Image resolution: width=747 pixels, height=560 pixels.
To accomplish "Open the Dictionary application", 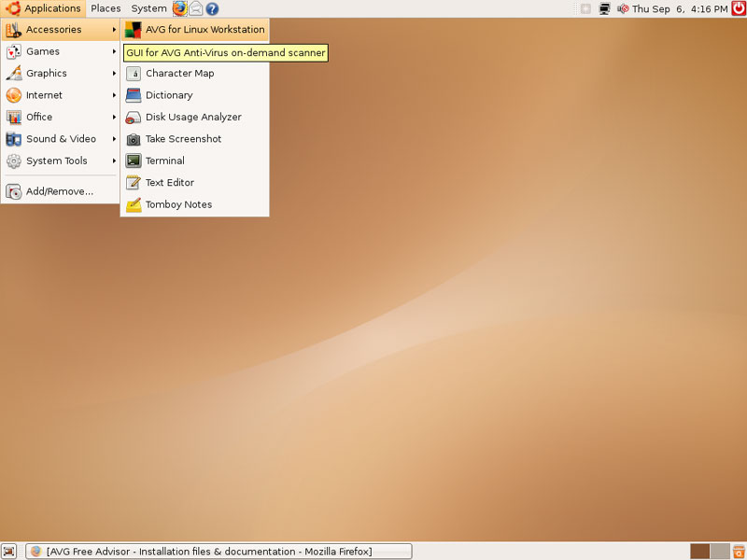I will pyautogui.click(x=195, y=95).
